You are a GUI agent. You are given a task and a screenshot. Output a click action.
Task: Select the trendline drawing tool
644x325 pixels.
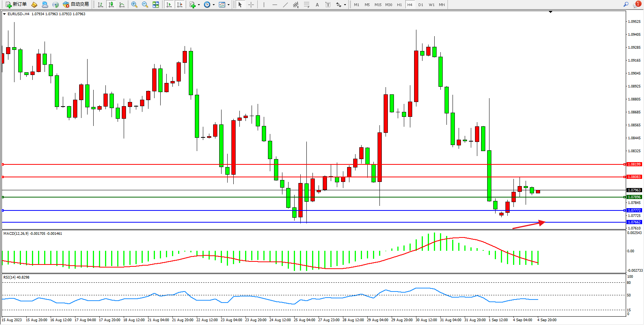285,5
